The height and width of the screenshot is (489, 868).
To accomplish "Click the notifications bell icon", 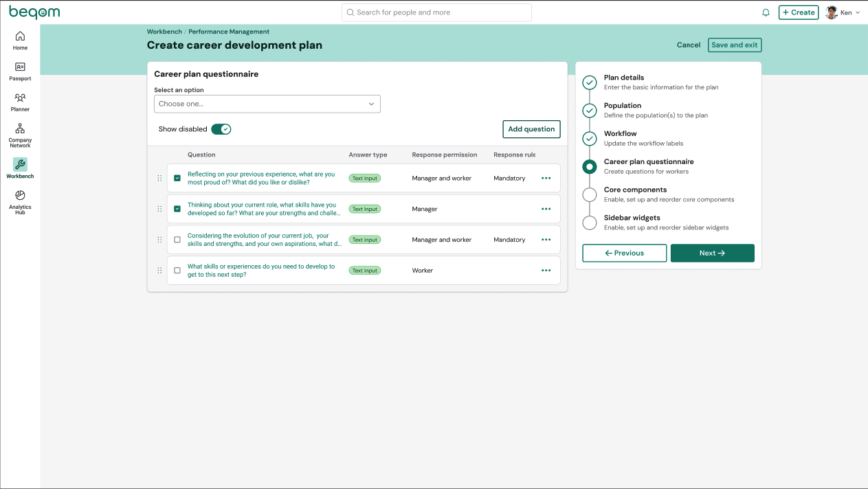I will [x=766, y=12].
